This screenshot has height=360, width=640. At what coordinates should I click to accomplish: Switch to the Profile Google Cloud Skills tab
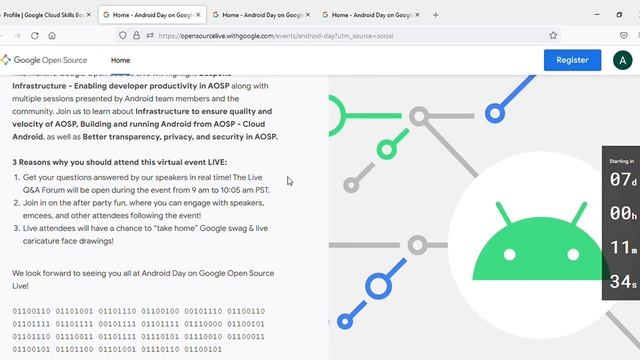click(x=43, y=15)
